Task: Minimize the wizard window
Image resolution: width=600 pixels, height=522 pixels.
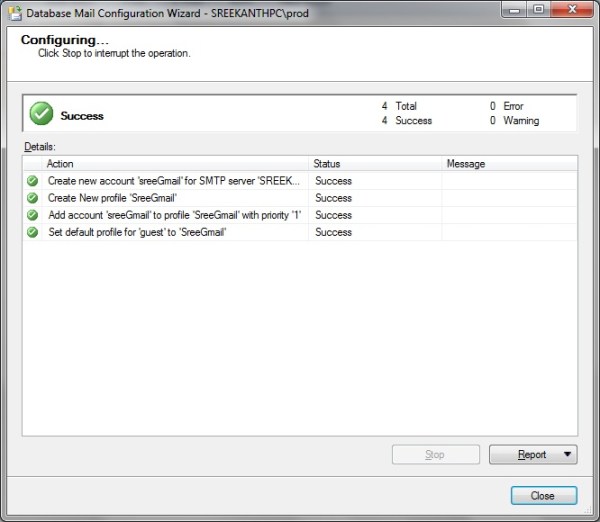Action: pos(512,10)
